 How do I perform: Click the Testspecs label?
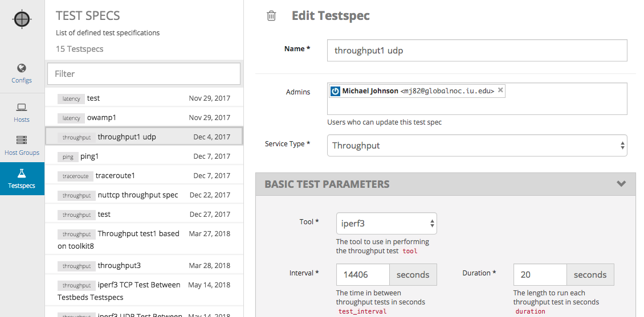[22, 186]
